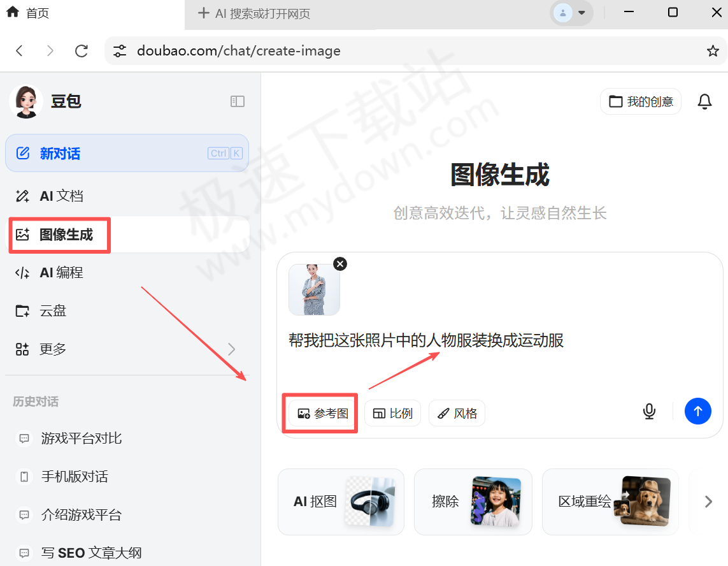
Task: Open 我的创意 gallery
Action: [x=641, y=101]
